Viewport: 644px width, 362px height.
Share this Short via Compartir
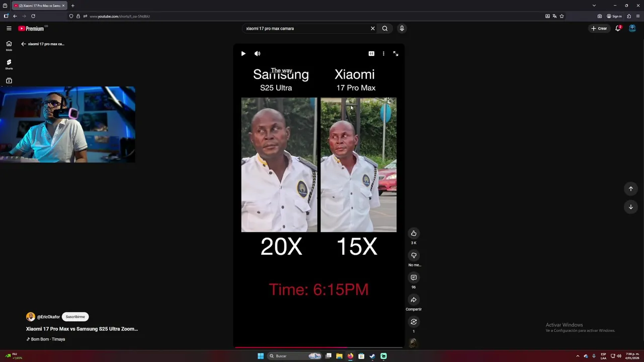point(414,300)
